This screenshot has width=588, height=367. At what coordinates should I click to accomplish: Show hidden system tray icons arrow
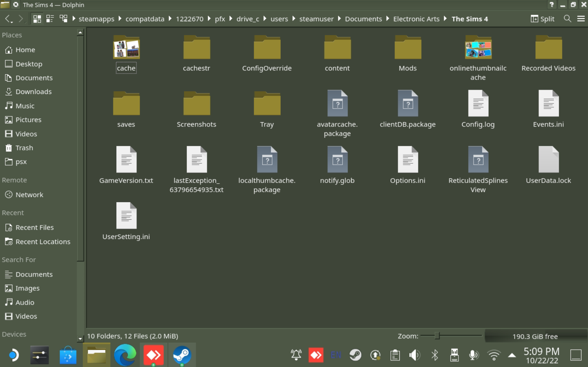512,355
